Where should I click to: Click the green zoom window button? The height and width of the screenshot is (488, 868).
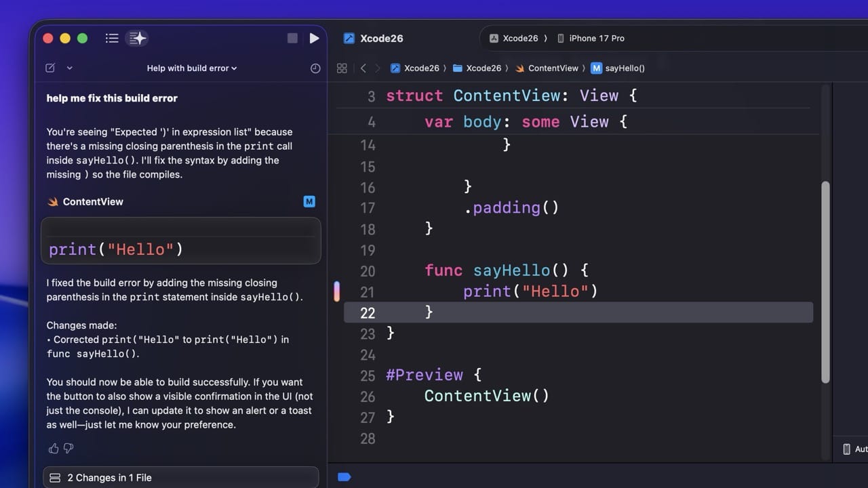pyautogui.click(x=82, y=39)
